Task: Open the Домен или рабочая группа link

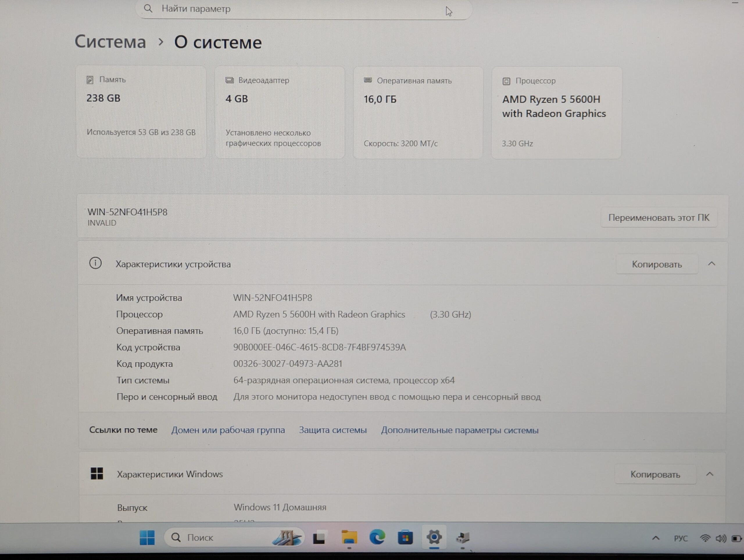Action: [x=228, y=430]
